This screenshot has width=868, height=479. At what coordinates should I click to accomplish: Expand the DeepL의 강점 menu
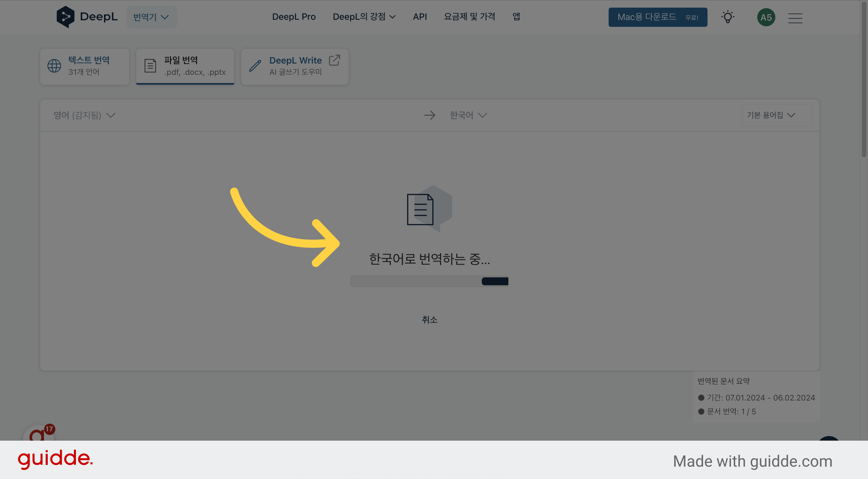coord(364,17)
